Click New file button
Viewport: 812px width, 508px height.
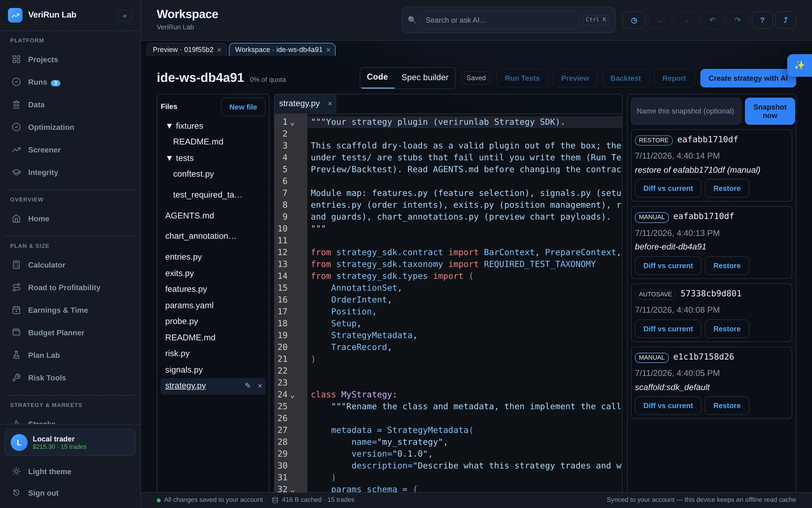click(x=243, y=107)
